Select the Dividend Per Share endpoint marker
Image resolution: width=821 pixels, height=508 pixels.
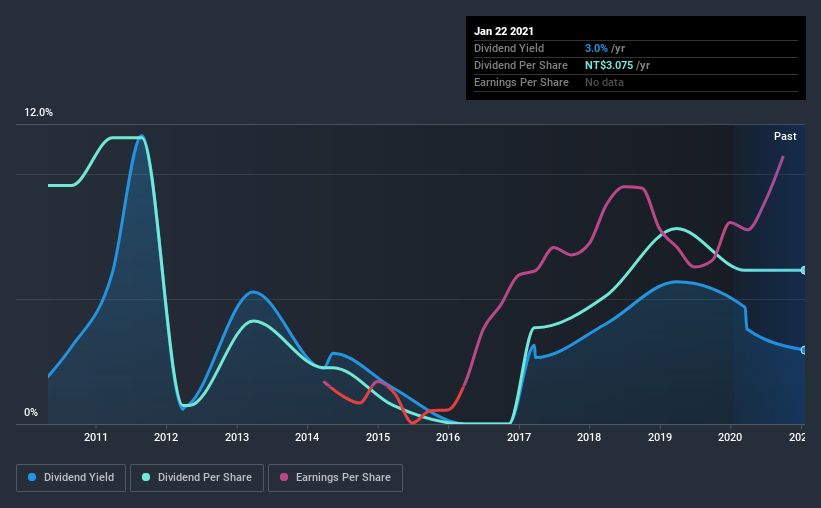[803, 270]
